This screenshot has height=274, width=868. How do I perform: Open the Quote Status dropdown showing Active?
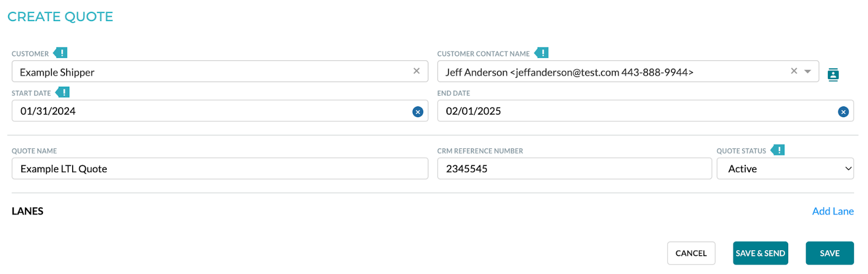[784, 169]
